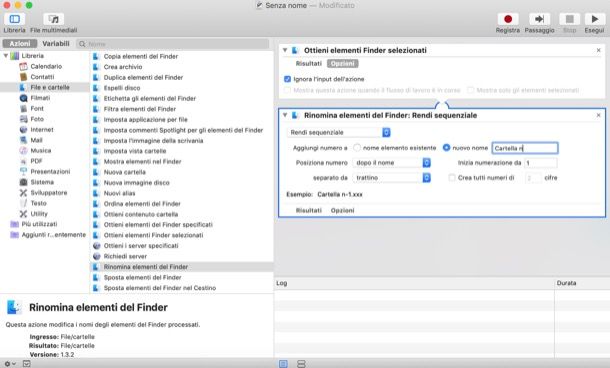Toggle the description panel button at bottom left
The width and height of the screenshot is (610, 368).
click(26, 363)
